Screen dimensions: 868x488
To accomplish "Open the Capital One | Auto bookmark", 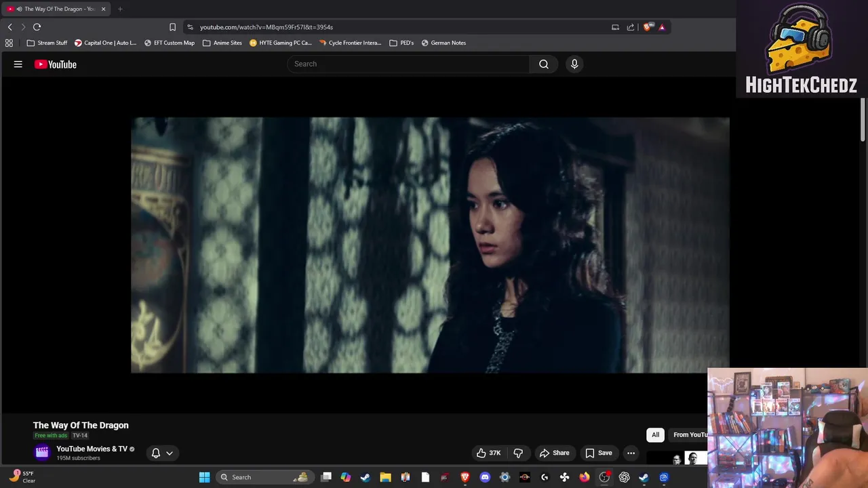I will pos(105,43).
